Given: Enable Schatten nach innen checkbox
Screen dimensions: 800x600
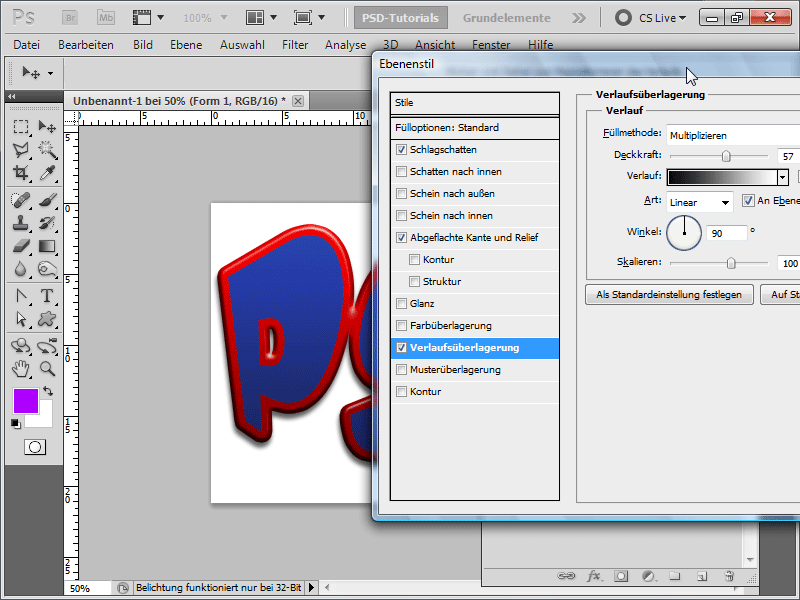Looking at the screenshot, I should click(x=402, y=171).
